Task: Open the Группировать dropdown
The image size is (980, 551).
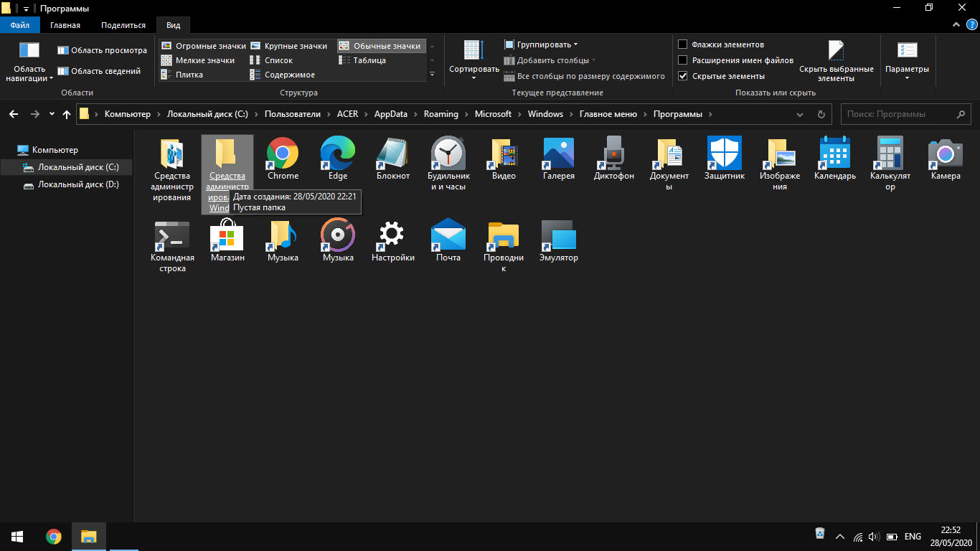Action: click(x=541, y=44)
